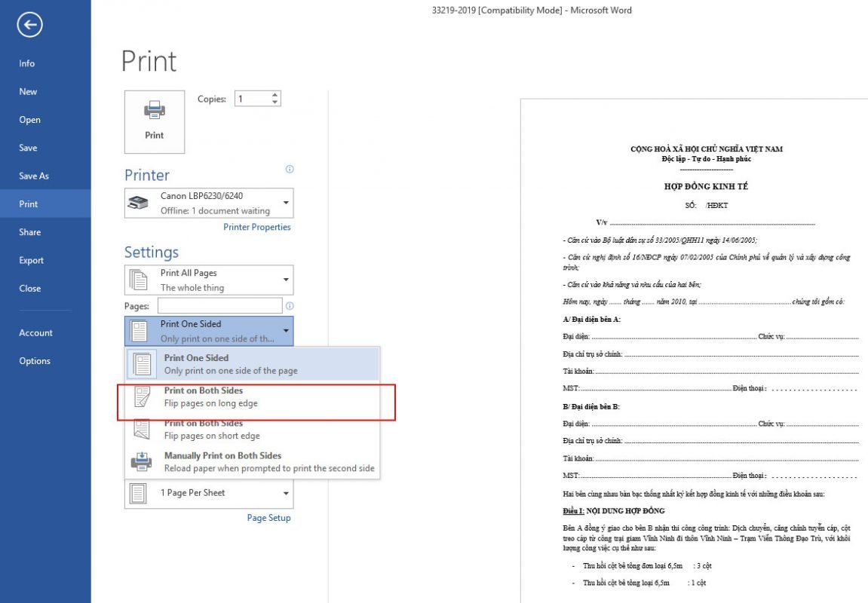
Task: Increase copies with the up spinner arrow
Action: 275,95
